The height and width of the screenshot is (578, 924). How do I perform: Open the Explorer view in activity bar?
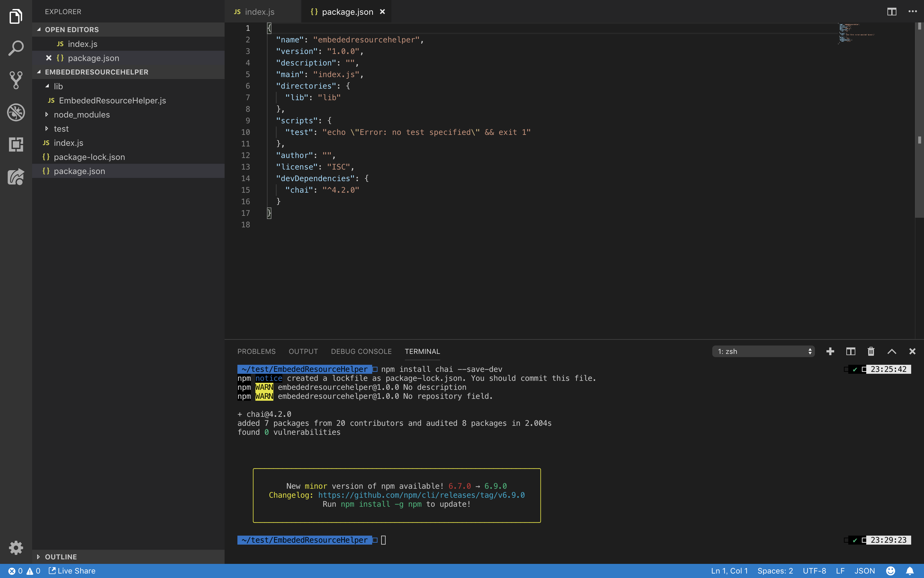(16, 16)
